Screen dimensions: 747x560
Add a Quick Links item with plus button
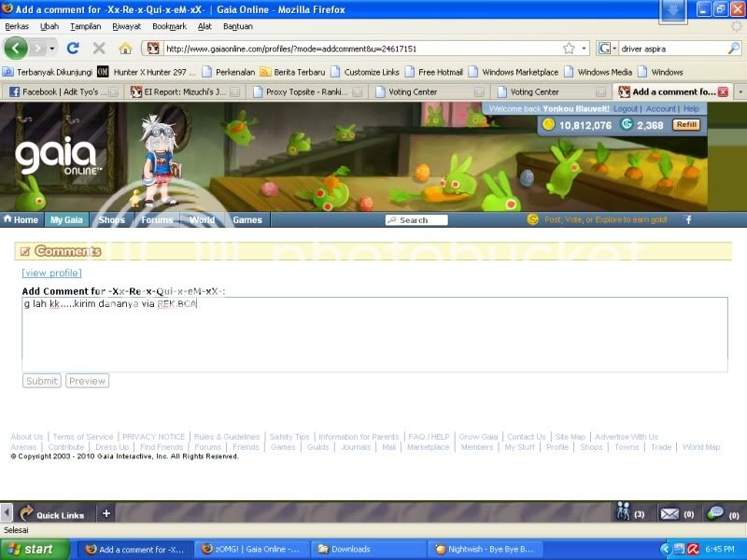pyautogui.click(x=106, y=512)
